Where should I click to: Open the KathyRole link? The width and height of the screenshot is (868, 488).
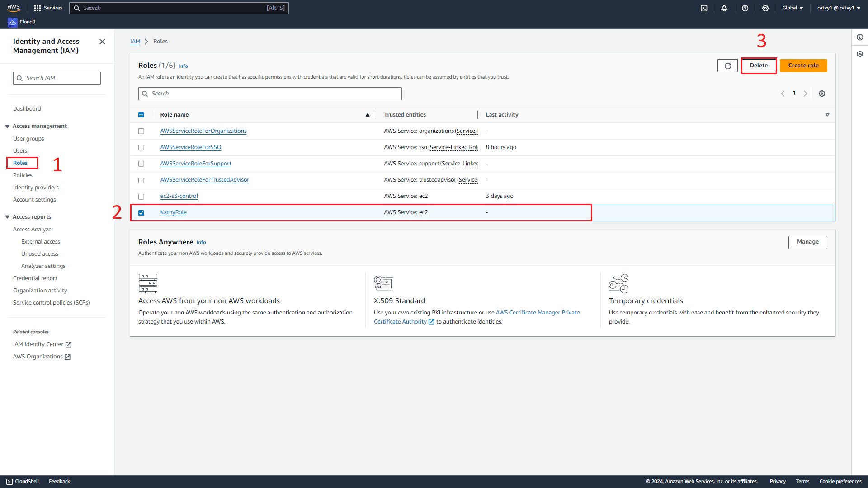pyautogui.click(x=173, y=212)
